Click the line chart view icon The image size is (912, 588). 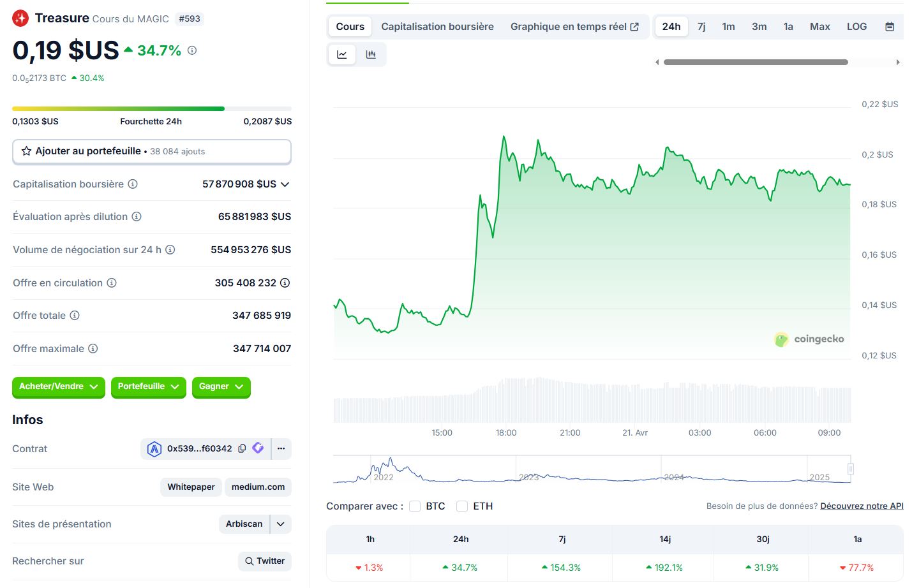[x=342, y=55]
